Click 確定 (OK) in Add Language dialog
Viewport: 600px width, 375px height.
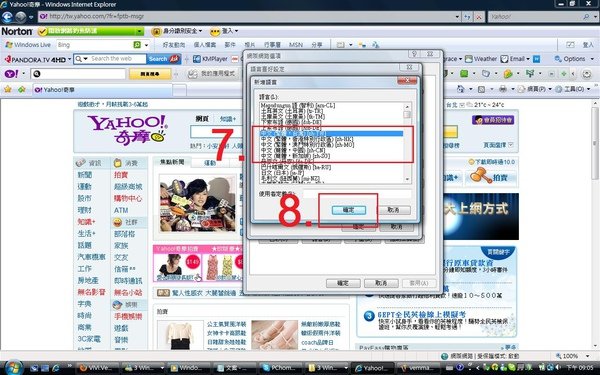pos(349,210)
